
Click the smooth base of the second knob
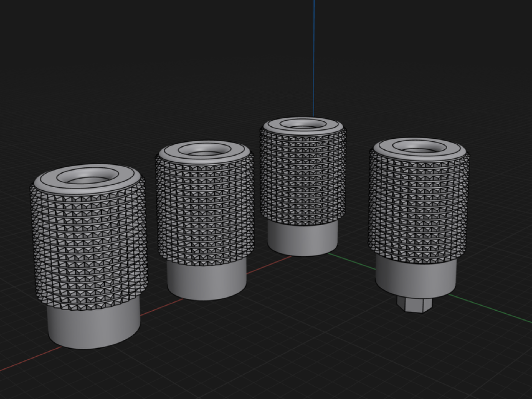207,280
